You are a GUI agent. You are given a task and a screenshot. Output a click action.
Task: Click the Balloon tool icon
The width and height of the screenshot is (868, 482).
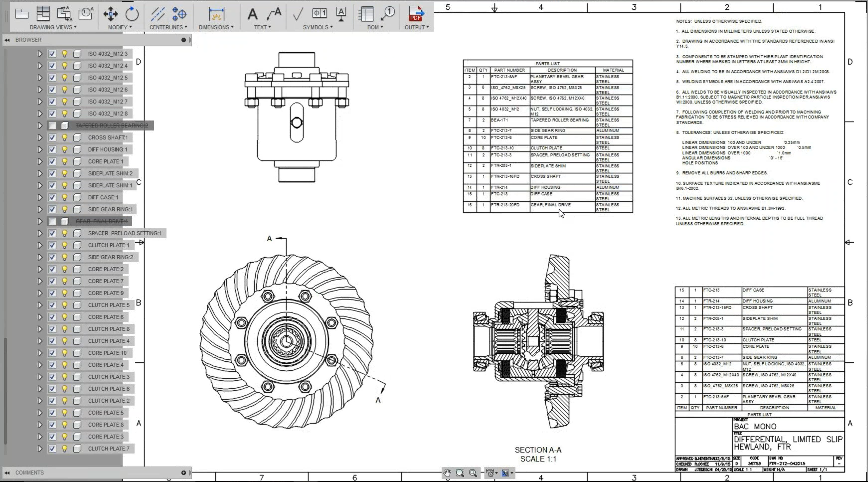click(388, 14)
